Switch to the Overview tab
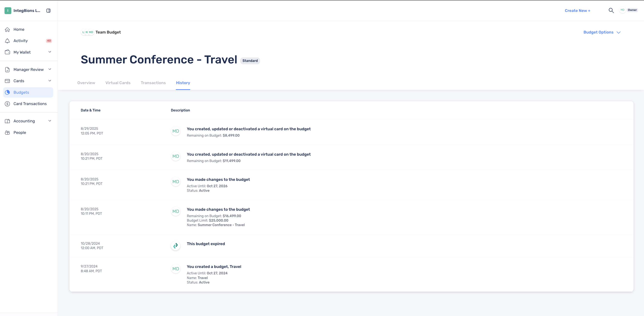This screenshot has height=316, width=644. coord(86,83)
